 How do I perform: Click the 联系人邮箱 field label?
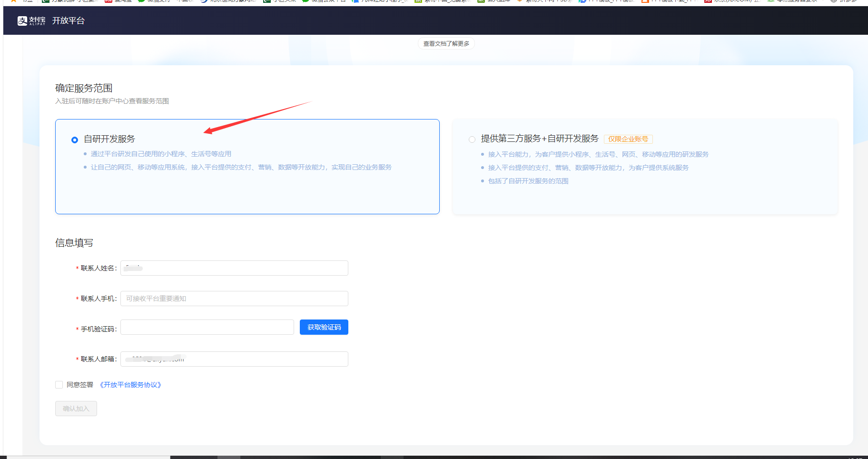pyautogui.click(x=98, y=359)
